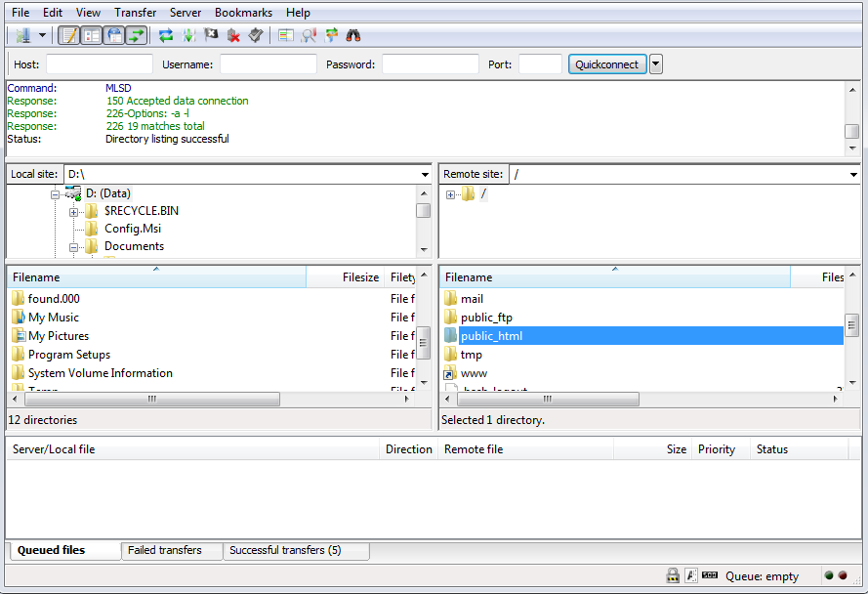This screenshot has width=868, height=594.
Task: Disconnect from the server
Action: (234, 35)
